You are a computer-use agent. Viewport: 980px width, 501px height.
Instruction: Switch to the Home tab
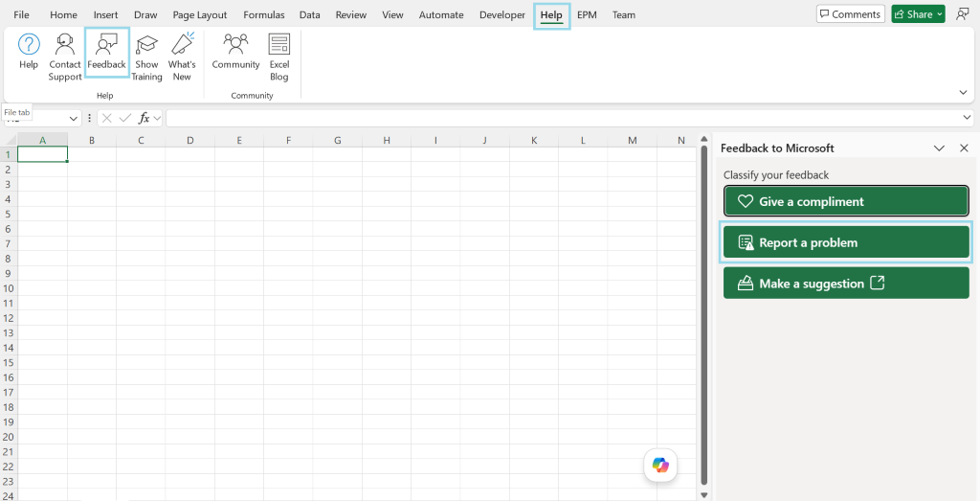64,14
